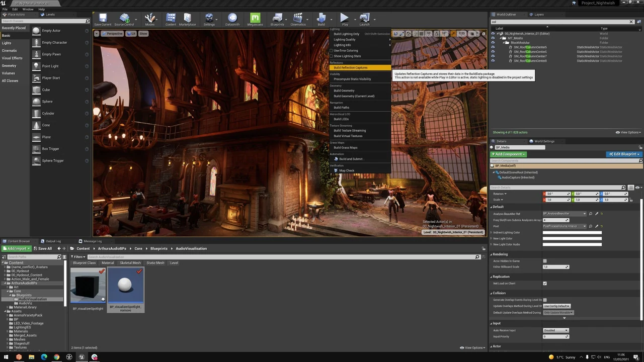The height and width of the screenshot is (362, 644).
Task: Collapse the Rendering section
Action: click(492, 254)
